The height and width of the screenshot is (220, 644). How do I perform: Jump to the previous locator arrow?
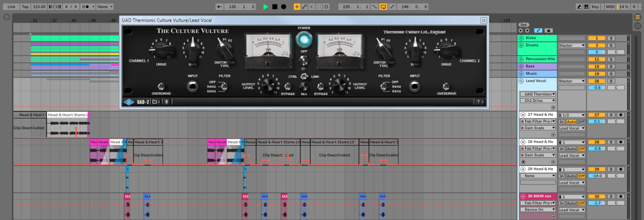pyautogui.click(x=521, y=30)
